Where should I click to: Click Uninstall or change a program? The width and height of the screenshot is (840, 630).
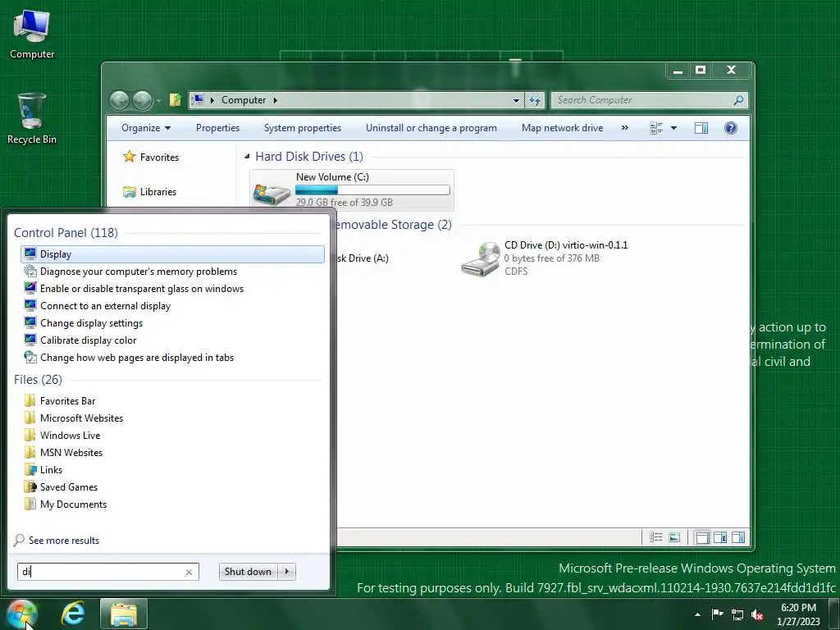(431, 128)
